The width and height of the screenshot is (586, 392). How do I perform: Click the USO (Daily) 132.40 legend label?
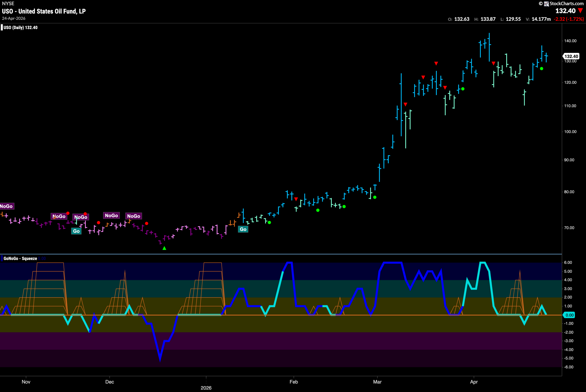coord(21,27)
